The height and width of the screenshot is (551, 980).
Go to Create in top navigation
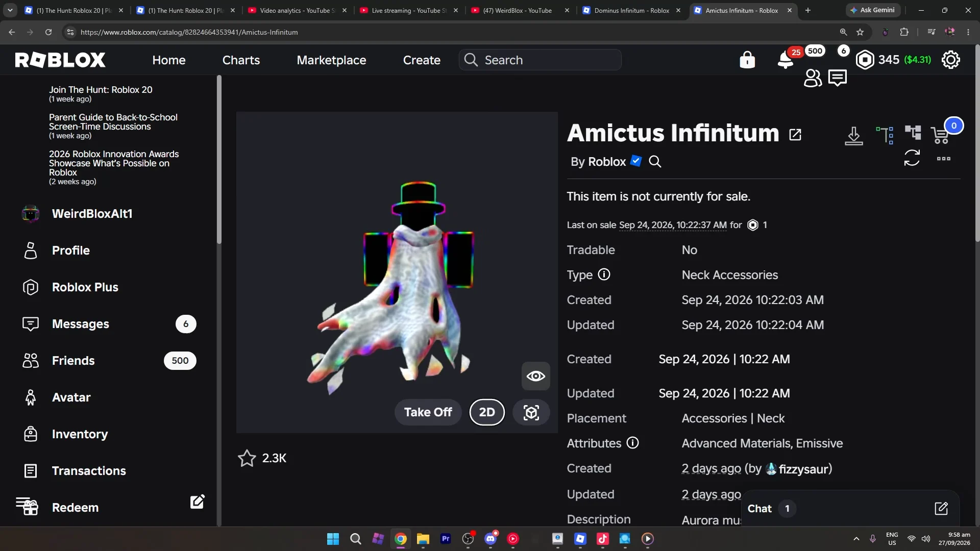422,60
